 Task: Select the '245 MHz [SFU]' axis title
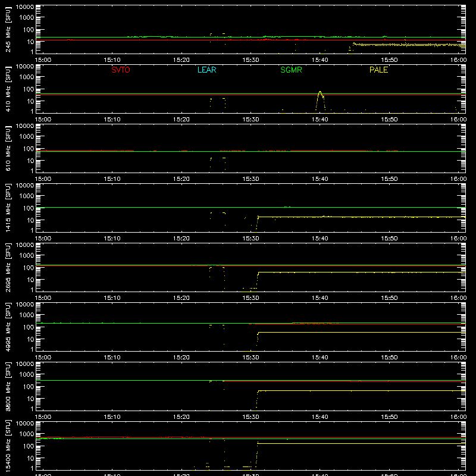pos(8,29)
